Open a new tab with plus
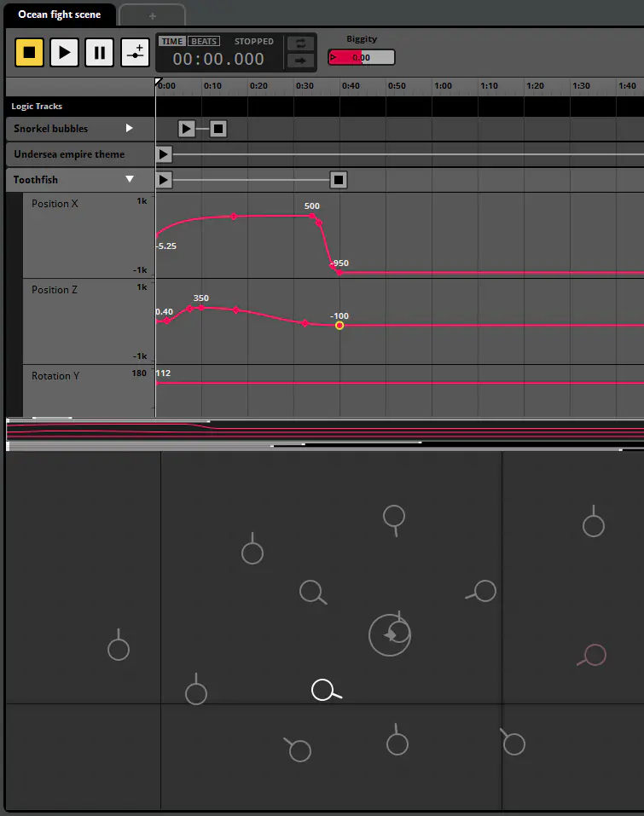The height and width of the screenshot is (816, 644). [152, 15]
